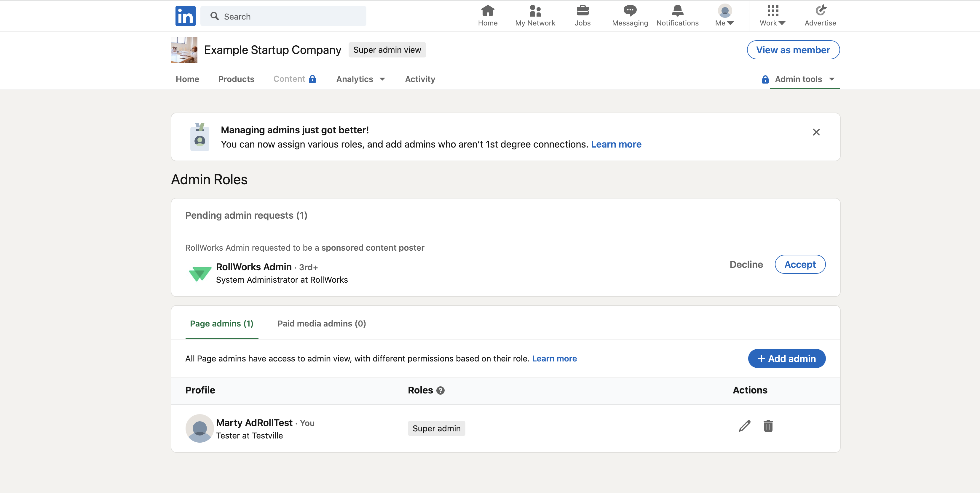Click into the Search field
980x493 pixels.
[x=283, y=16]
